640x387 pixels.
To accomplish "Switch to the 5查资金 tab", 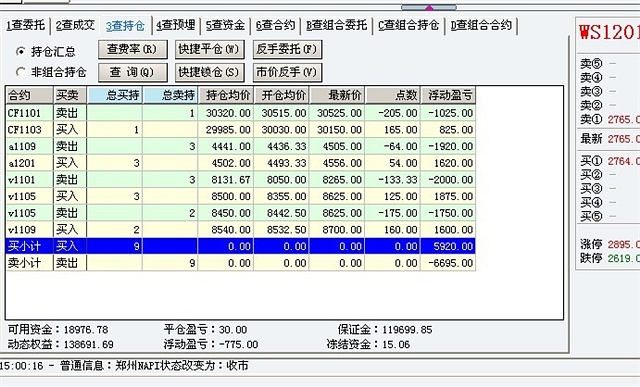I will 225,25.
